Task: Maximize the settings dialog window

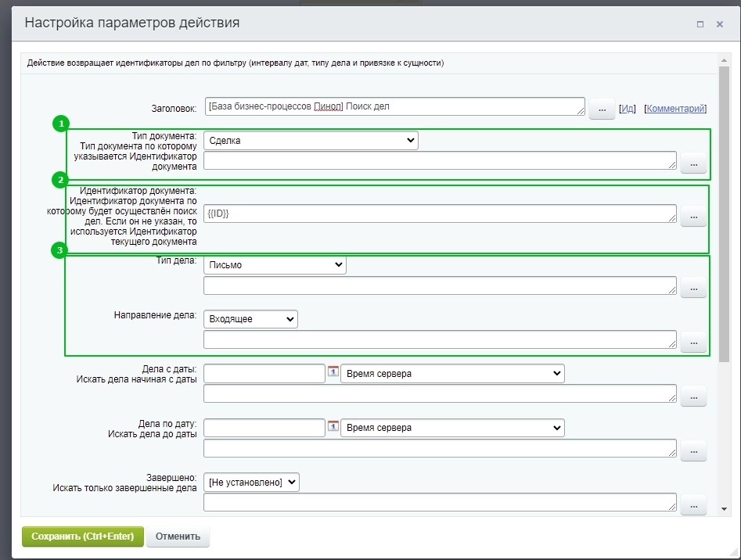Action: 700,24
